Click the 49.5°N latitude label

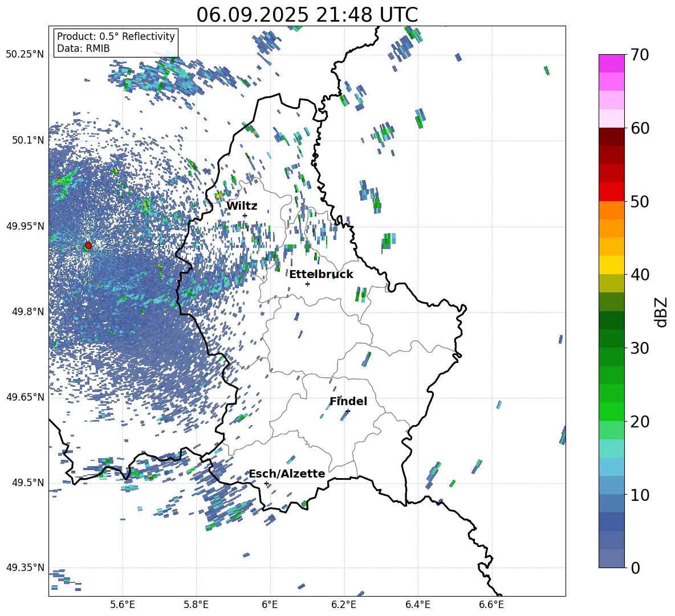click(27, 482)
